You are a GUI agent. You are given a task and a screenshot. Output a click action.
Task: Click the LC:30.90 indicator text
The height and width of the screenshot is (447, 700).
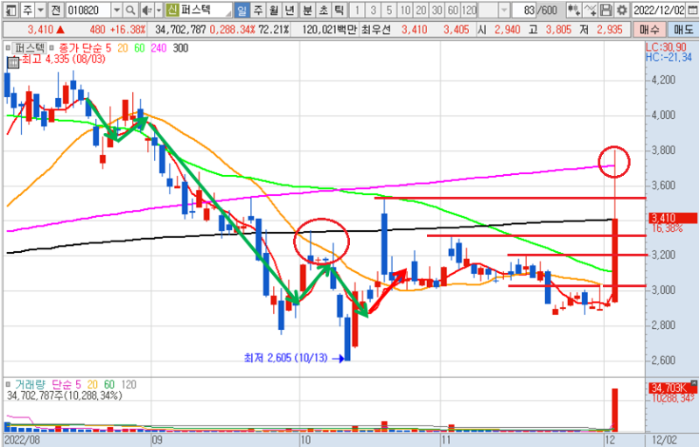pos(666,47)
